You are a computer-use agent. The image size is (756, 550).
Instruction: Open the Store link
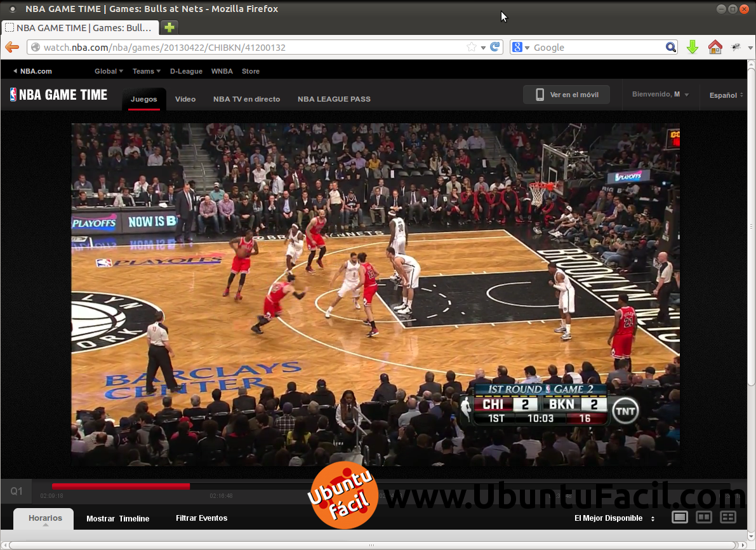tap(250, 71)
